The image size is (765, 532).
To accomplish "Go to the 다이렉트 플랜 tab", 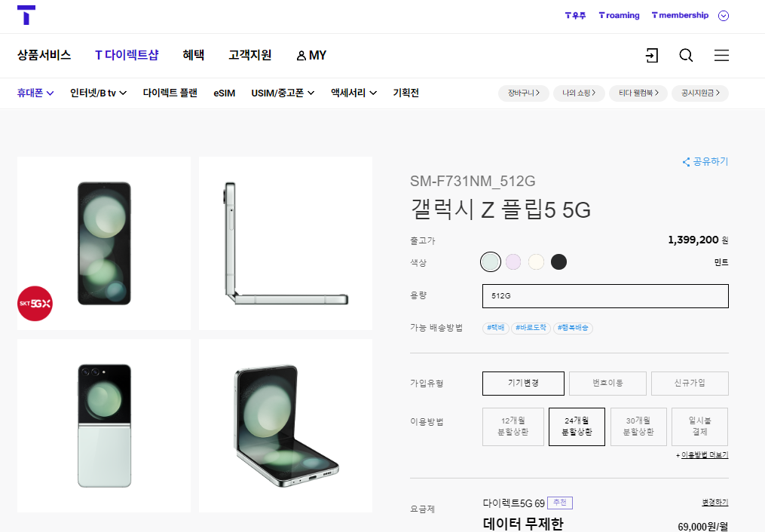I will click(170, 93).
